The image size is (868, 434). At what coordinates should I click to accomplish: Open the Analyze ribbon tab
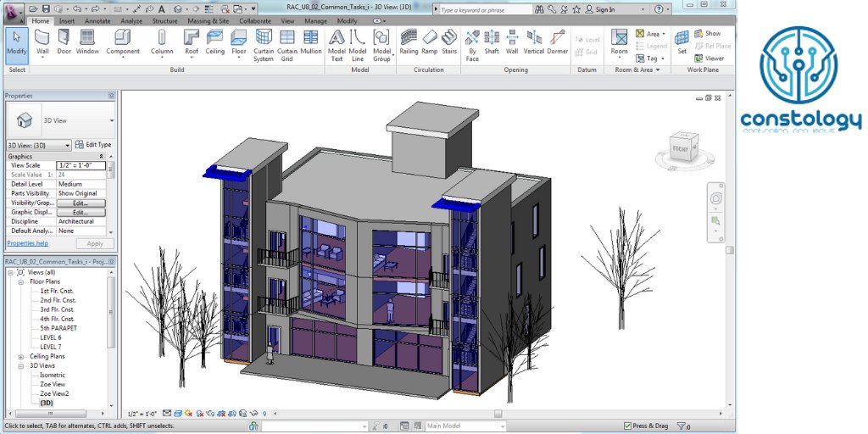click(x=131, y=21)
